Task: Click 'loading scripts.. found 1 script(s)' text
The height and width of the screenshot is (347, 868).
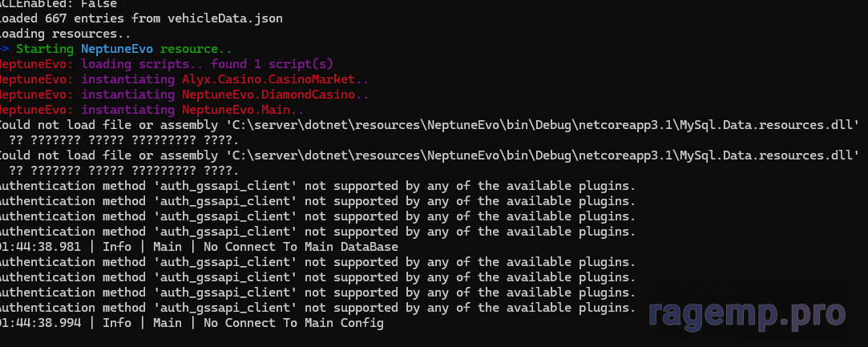Action: point(207,64)
